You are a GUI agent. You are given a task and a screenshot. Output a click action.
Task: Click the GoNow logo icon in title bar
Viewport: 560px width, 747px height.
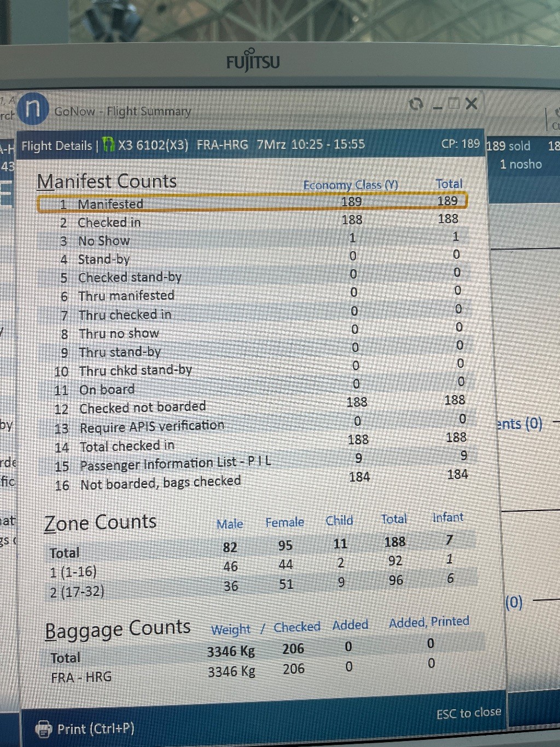coord(33,108)
